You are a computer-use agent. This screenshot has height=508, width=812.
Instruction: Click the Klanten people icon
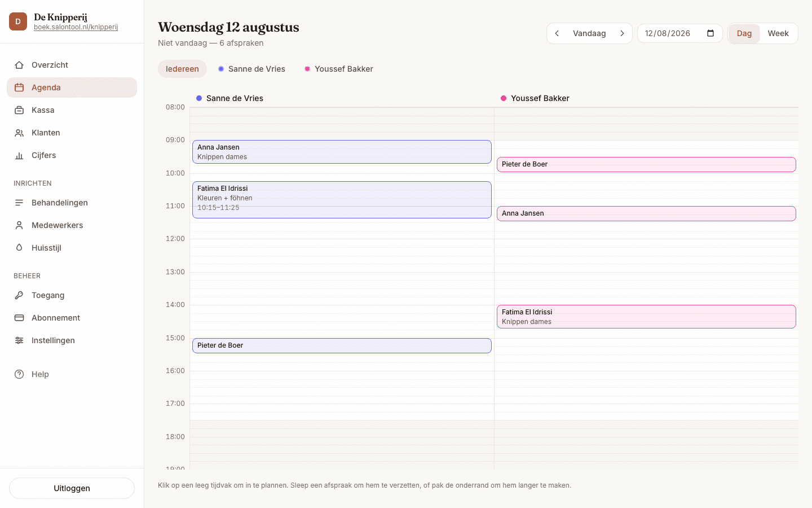[x=19, y=133]
